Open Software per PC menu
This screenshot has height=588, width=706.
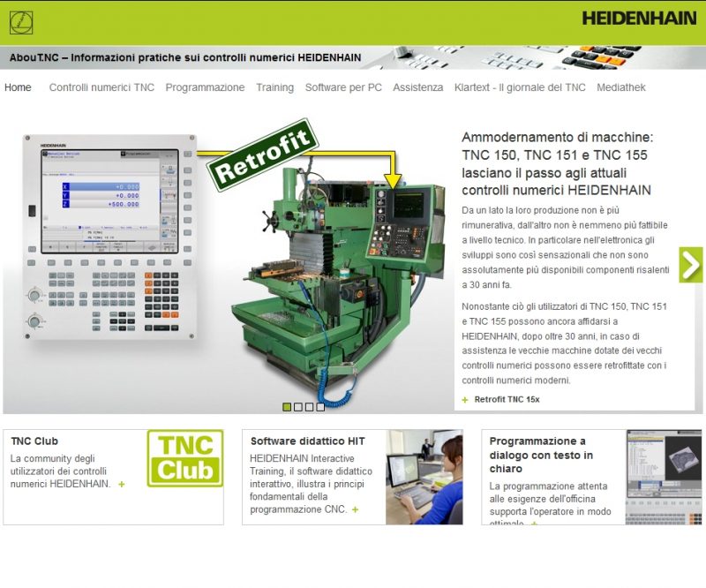pos(343,87)
